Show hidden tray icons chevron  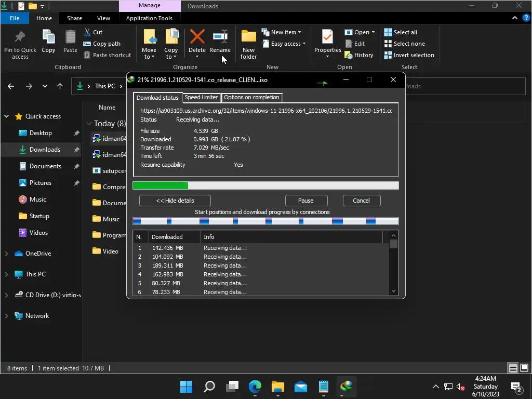click(436, 387)
